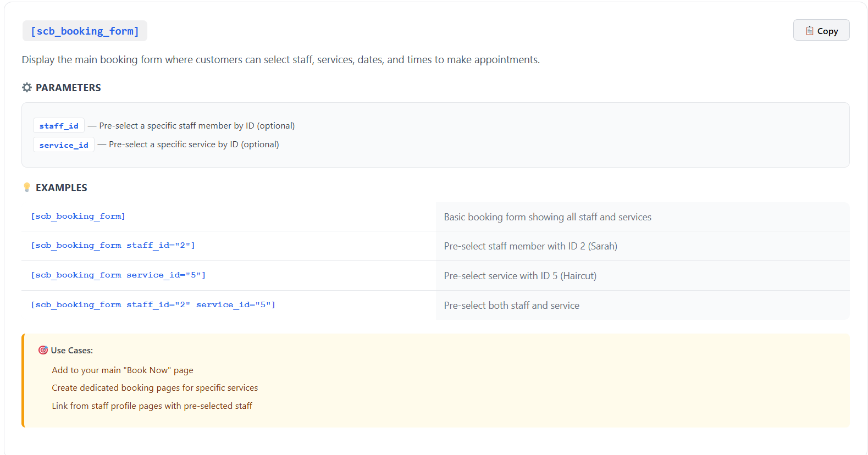Click 'Pre-select staff member with ID 2 (Sarah)'

530,246
